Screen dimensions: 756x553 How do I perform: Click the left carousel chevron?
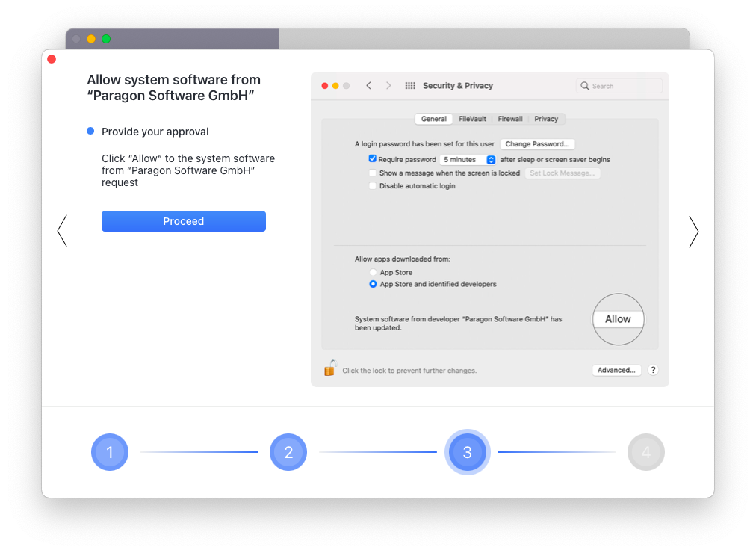click(62, 230)
